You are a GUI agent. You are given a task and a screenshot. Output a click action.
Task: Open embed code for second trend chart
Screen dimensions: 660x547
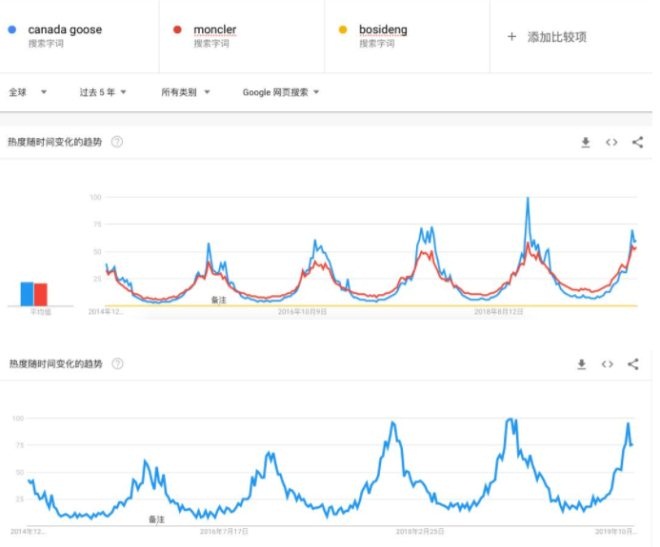pos(607,364)
